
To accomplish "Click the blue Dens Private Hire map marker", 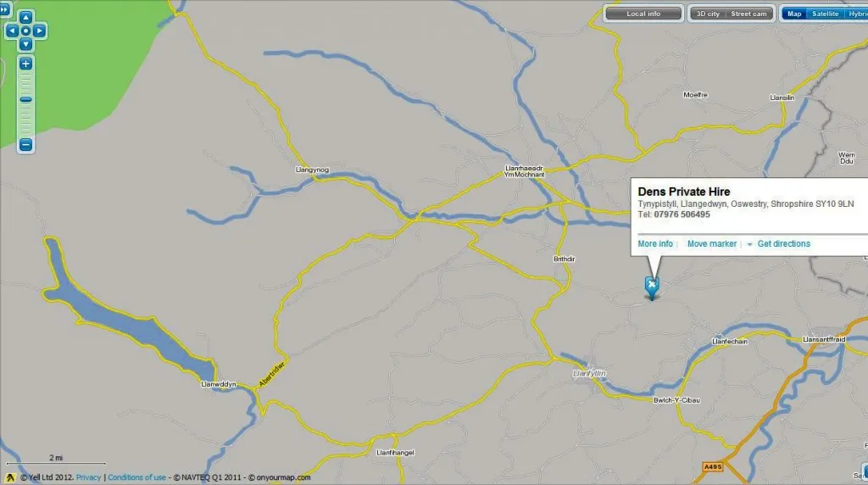I will (x=652, y=288).
